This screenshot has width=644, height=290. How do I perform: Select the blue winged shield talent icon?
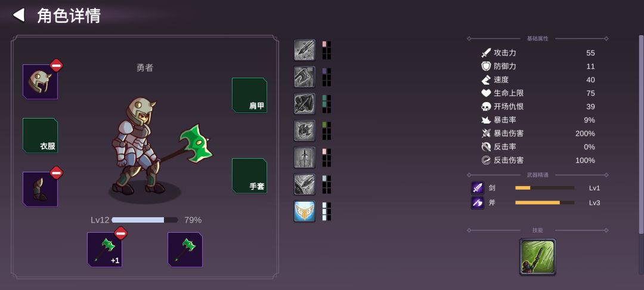[x=304, y=211]
